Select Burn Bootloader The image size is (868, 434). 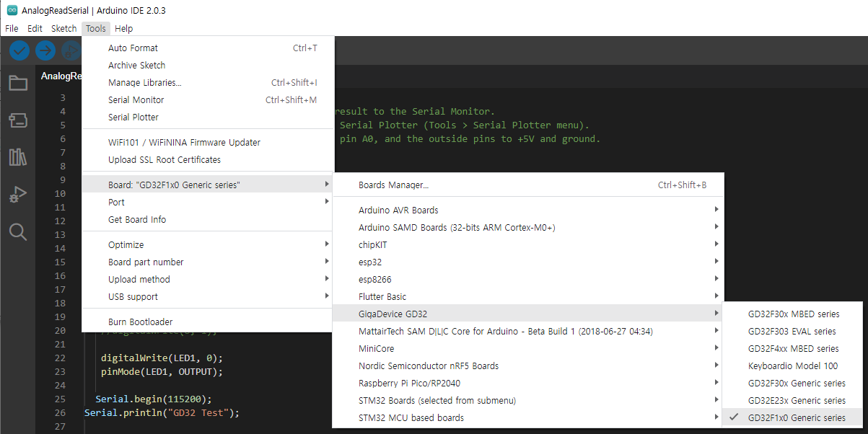[208, 322]
